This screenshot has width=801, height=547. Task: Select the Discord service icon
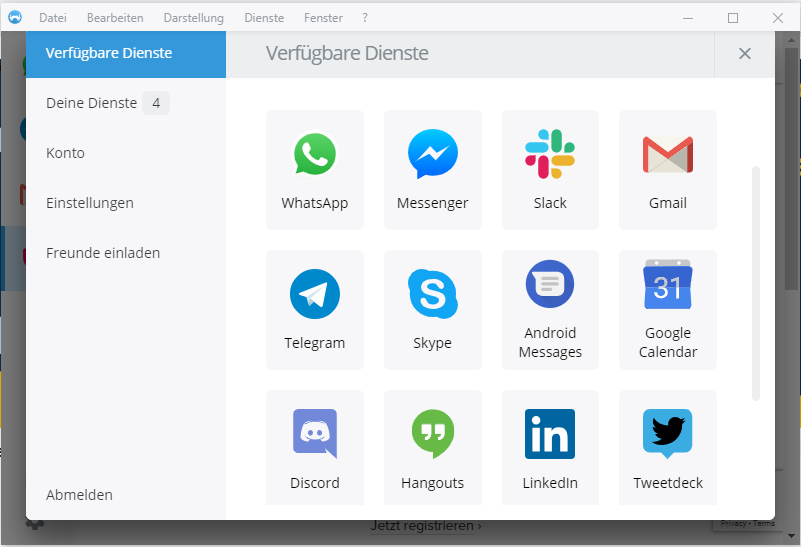click(315, 435)
